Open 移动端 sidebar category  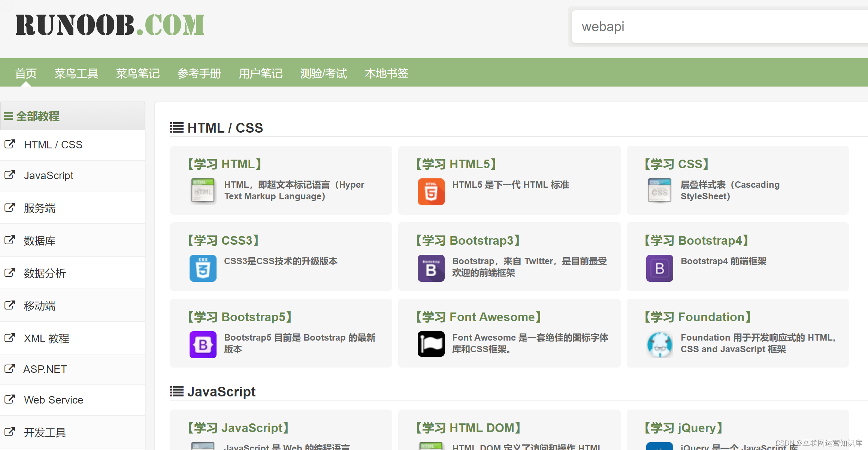[x=40, y=306]
